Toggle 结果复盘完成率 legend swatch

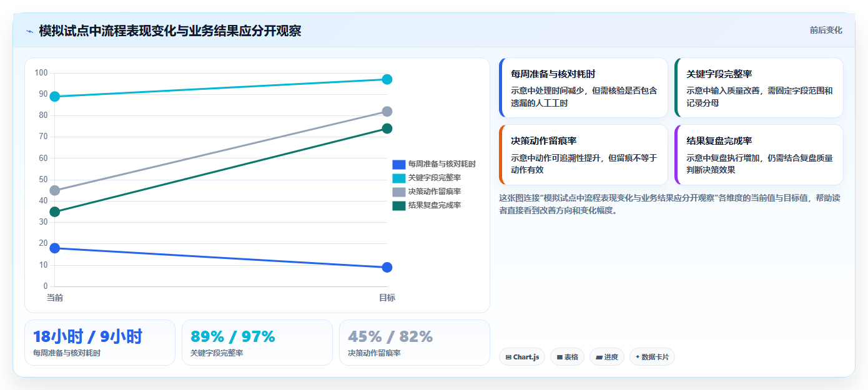(398, 205)
